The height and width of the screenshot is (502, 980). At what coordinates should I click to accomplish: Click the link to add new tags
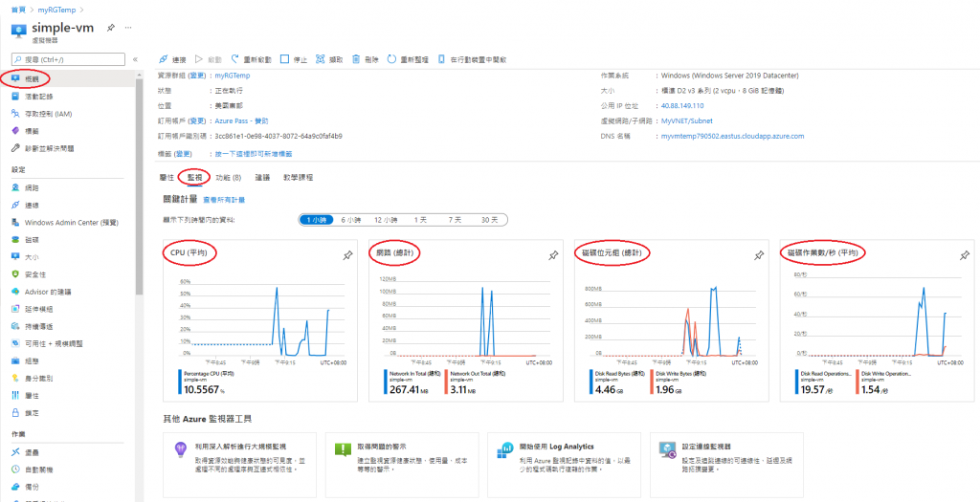(253, 154)
